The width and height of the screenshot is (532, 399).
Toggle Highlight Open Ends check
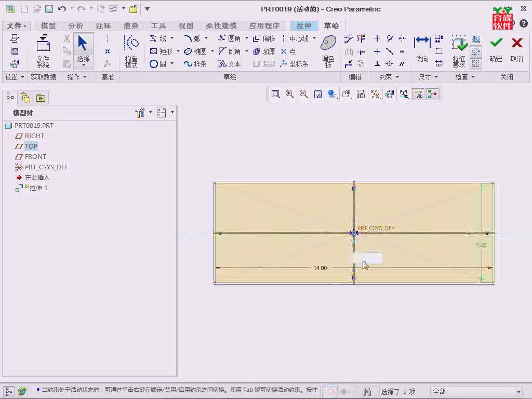tap(476, 51)
